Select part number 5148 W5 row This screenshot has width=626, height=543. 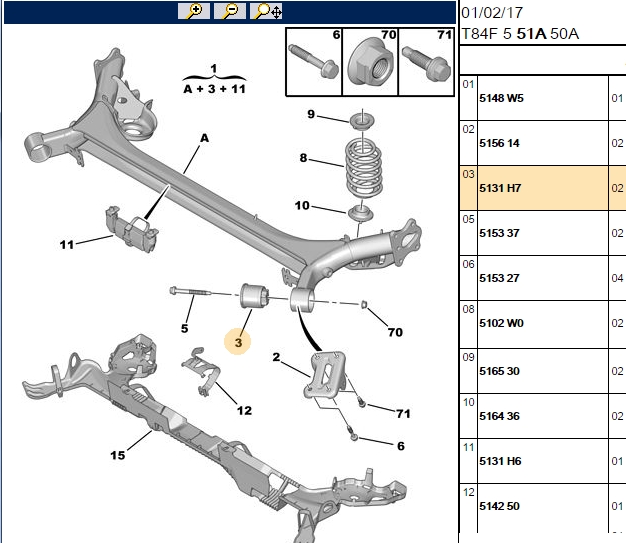coord(543,98)
